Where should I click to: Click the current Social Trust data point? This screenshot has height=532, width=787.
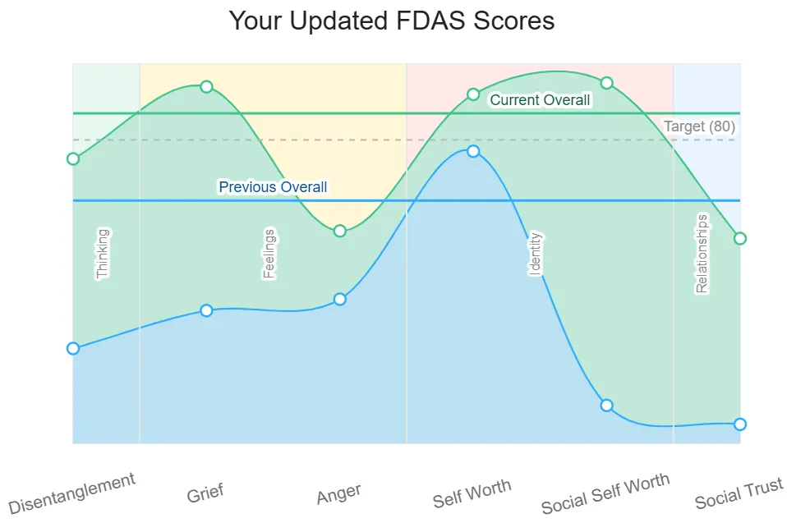(740, 238)
